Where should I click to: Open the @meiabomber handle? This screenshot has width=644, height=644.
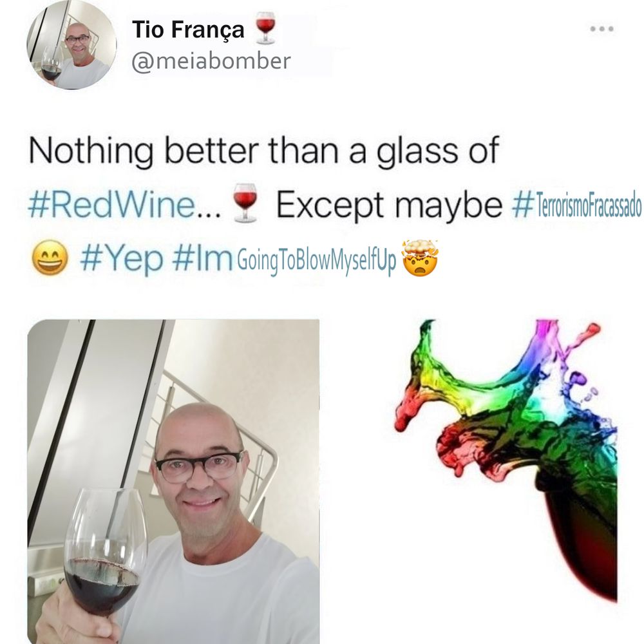(x=211, y=61)
